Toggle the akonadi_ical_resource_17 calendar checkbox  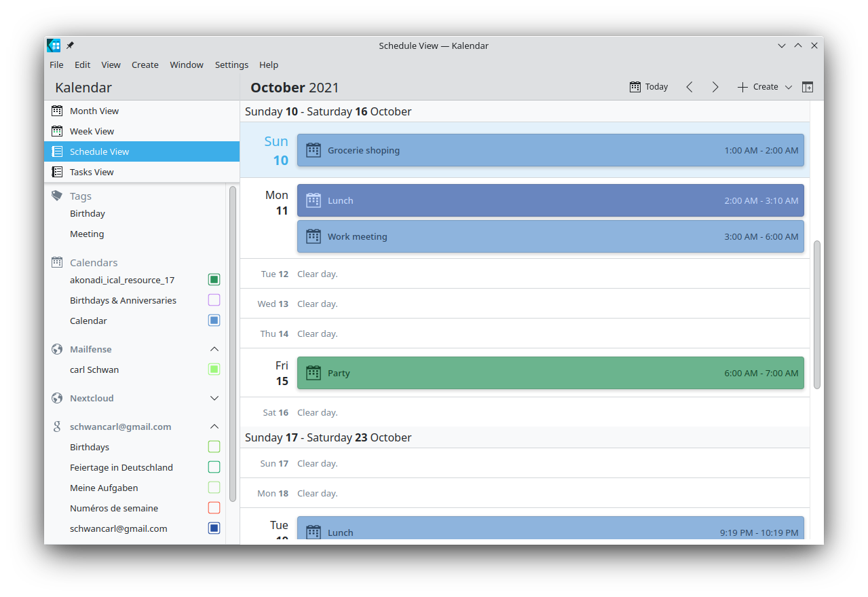214,280
